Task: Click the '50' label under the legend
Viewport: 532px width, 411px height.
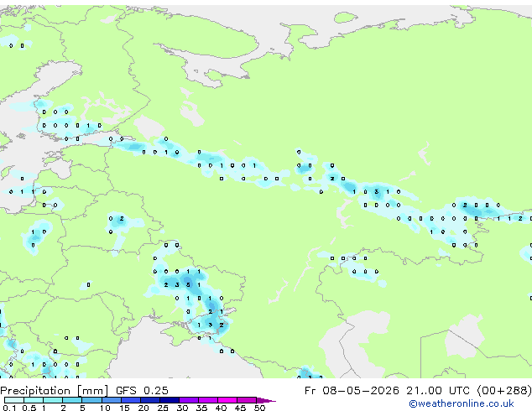Action: [x=259, y=408]
